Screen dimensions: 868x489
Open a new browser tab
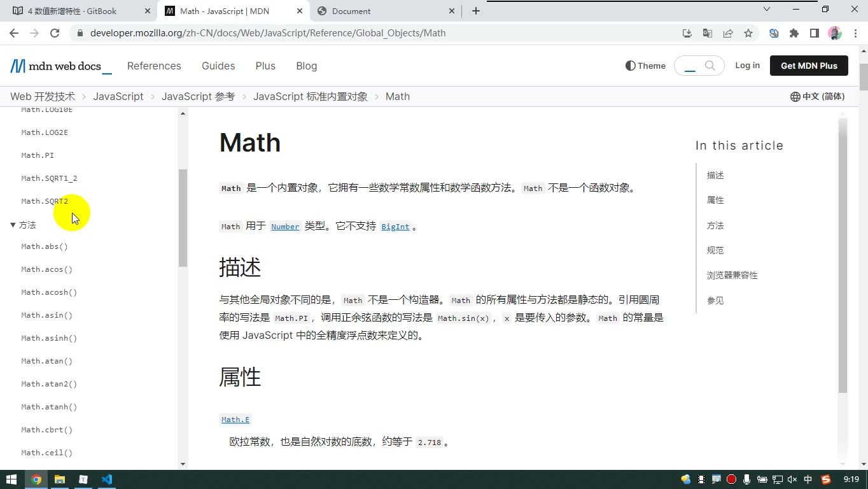click(x=475, y=11)
